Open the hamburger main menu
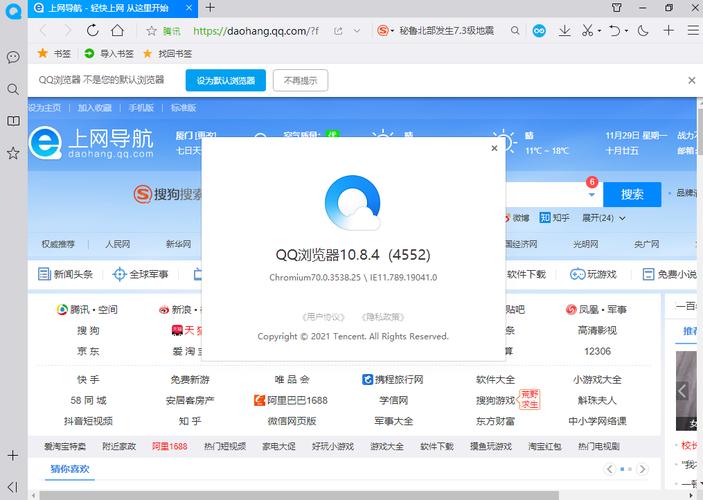 pyautogui.click(x=693, y=30)
